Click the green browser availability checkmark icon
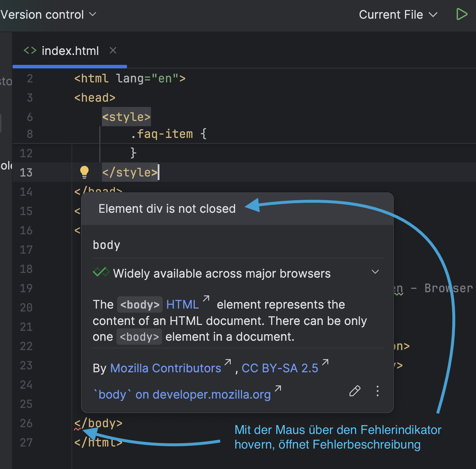Screen dimensions: 476x469 pos(101,272)
